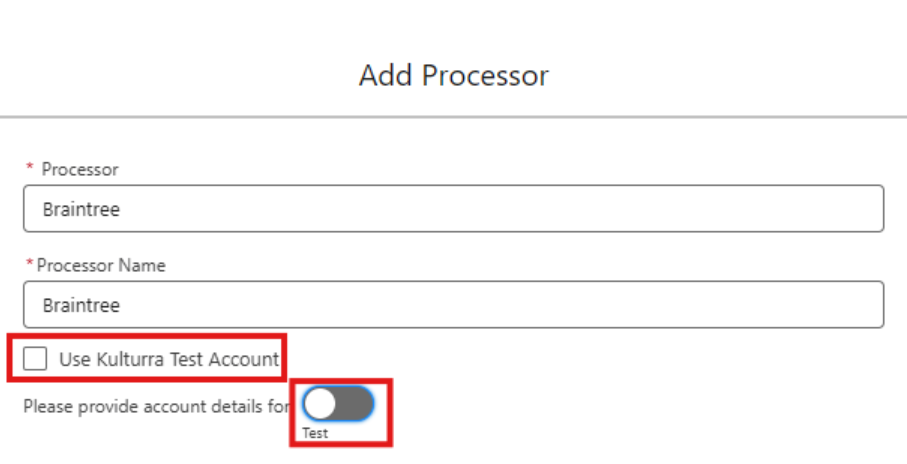Focus the first Braintree text box
The image size is (907, 464).
(453, 208)
